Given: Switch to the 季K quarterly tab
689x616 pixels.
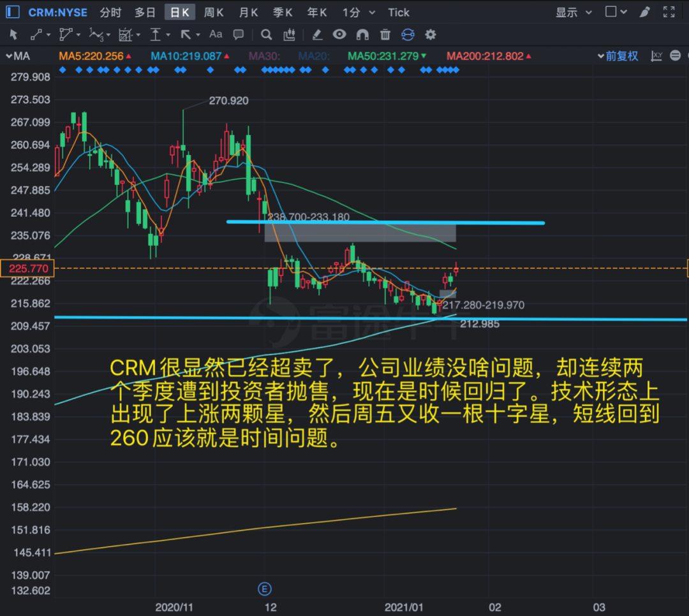Looking at the screenshot, I should click(x=283, y=12).
